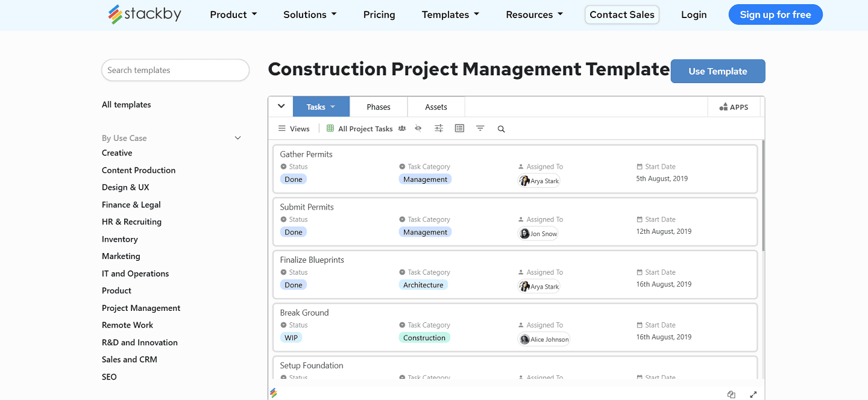Click the hide fields eye icon
Screen dimensions: 868x400
click(x=418, y=128)
